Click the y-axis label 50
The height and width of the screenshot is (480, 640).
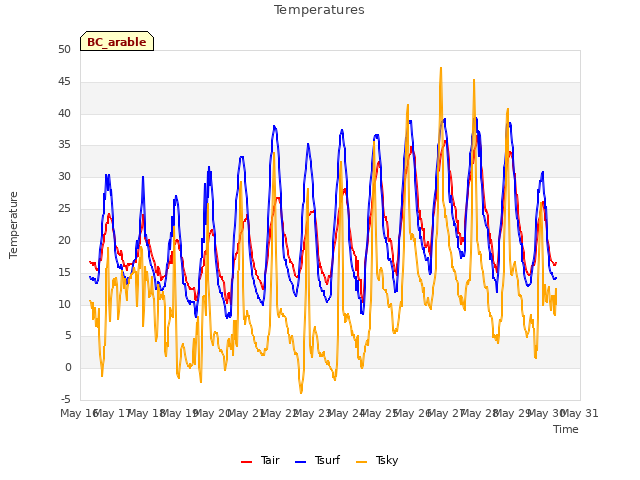[x=64, y=49]
